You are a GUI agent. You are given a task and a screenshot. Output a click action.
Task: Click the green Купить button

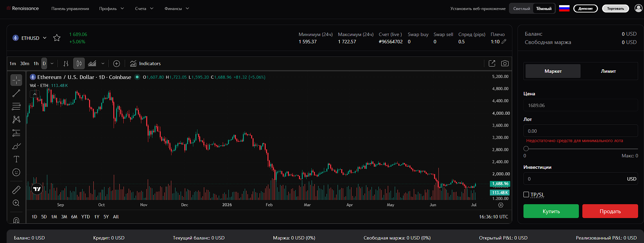pos(551,211)
